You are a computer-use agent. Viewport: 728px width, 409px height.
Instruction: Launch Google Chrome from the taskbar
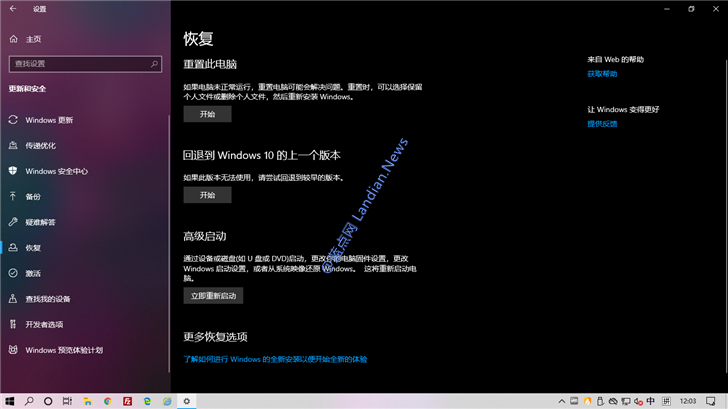click(108, 401)
